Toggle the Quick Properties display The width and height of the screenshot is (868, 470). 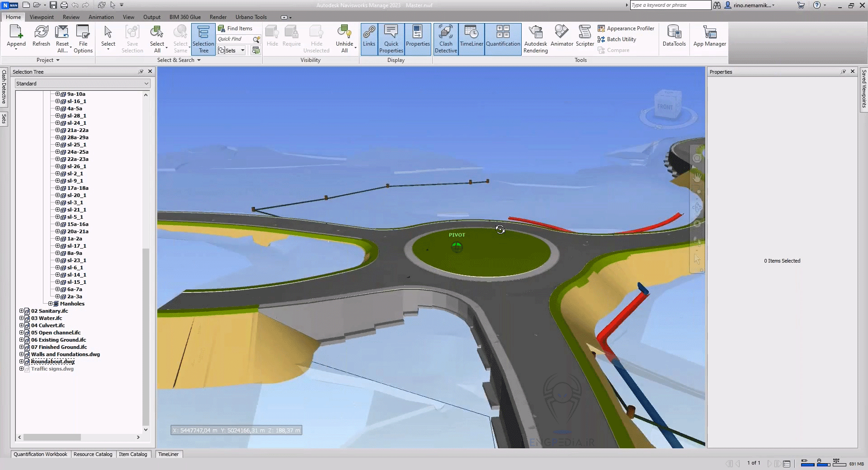[391, 39]
